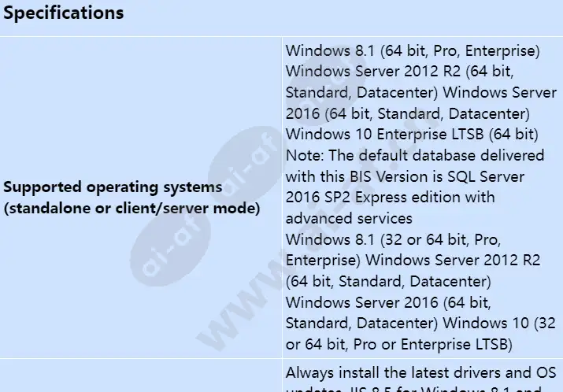Select the '2016 SP2 Express edition with' line
This screenshot has width=563, height=392.
click(390, 197)
